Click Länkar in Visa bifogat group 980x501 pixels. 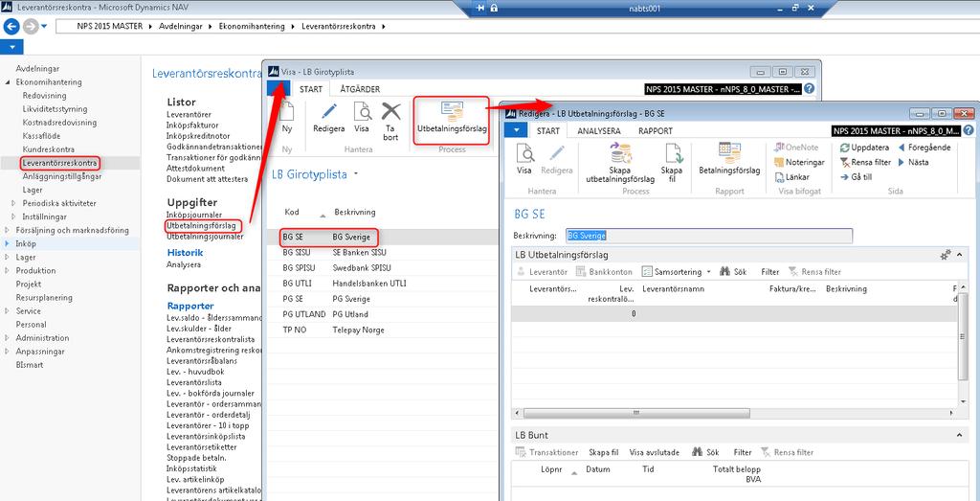click(791, 177)
